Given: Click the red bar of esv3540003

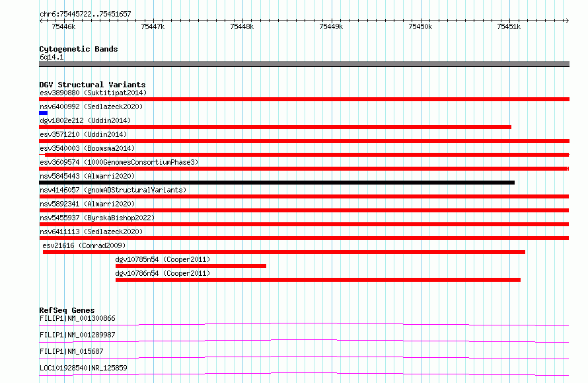Looking at the screenshot, I should click(x=304, y=155).
